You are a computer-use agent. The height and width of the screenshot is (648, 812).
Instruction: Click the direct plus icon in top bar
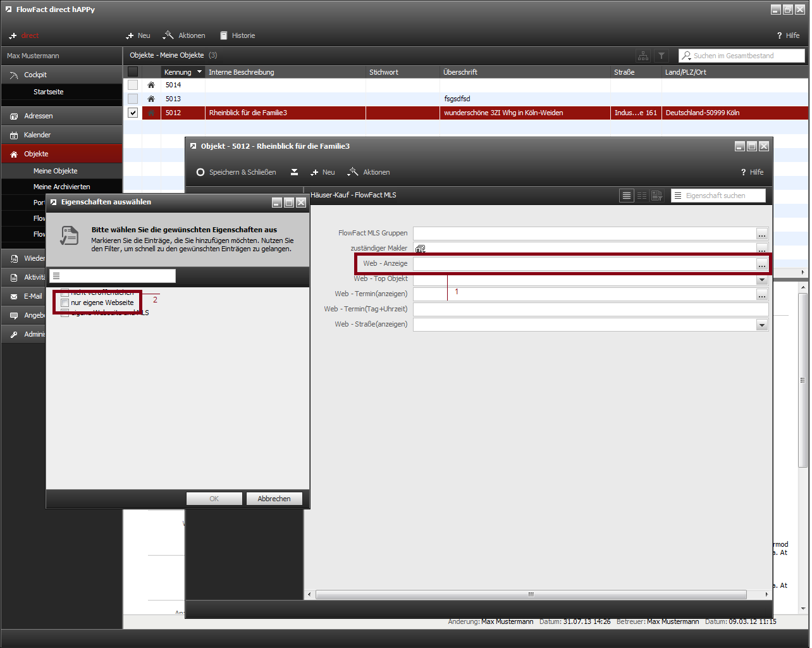tap(13, 36)
